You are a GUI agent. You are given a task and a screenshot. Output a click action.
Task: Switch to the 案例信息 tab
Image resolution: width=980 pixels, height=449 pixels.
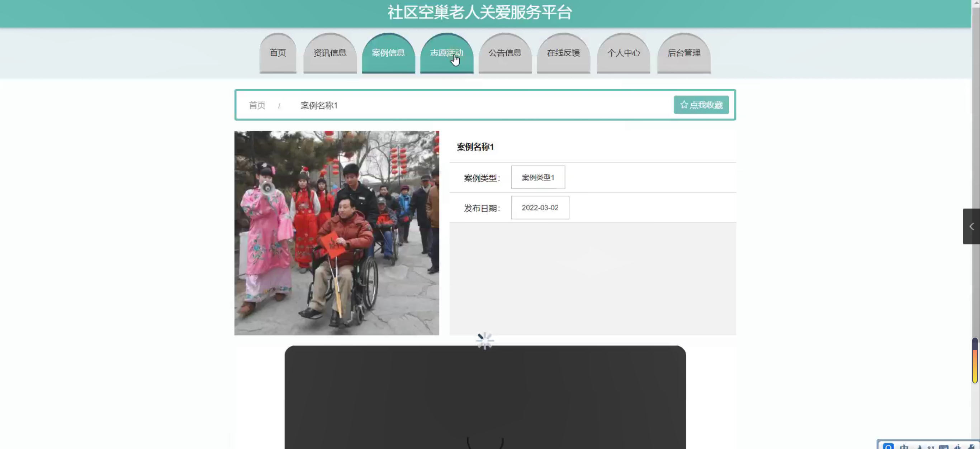tap(388, 53)
